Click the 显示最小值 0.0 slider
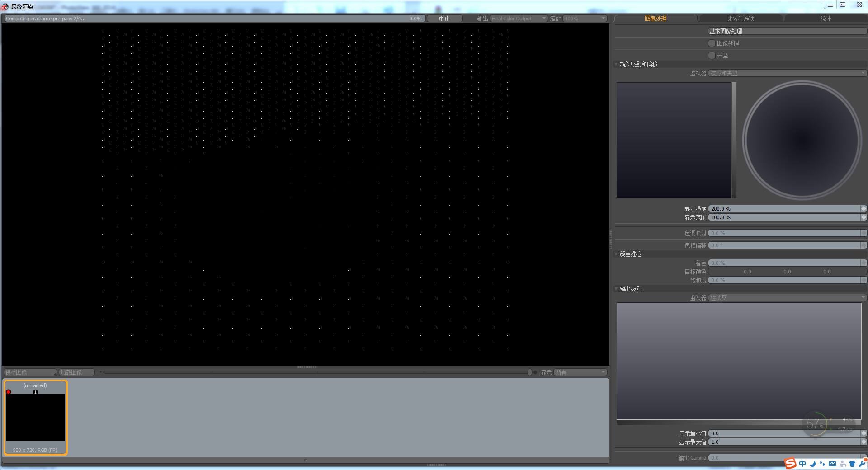This screenshot has width=868, height=470. [x=784, y=433]
